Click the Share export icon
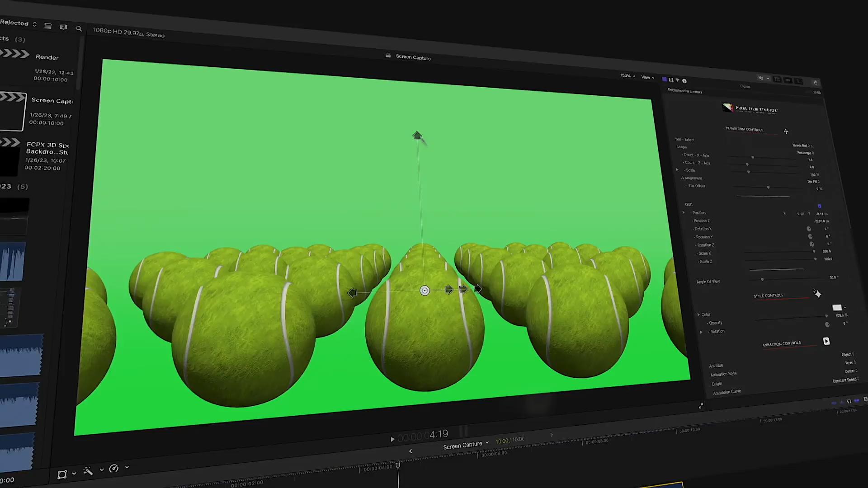The image size is (868, 488). click(x=816, y=83)
